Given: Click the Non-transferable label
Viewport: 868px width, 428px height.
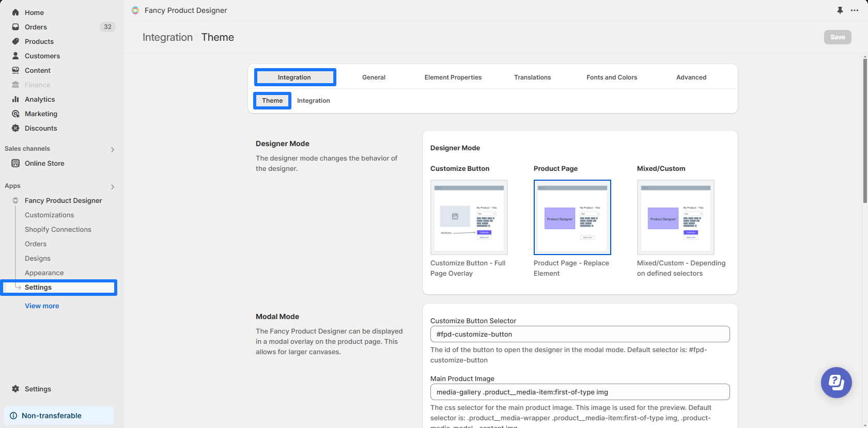Looking at the screenshot, I should point(52,416).
